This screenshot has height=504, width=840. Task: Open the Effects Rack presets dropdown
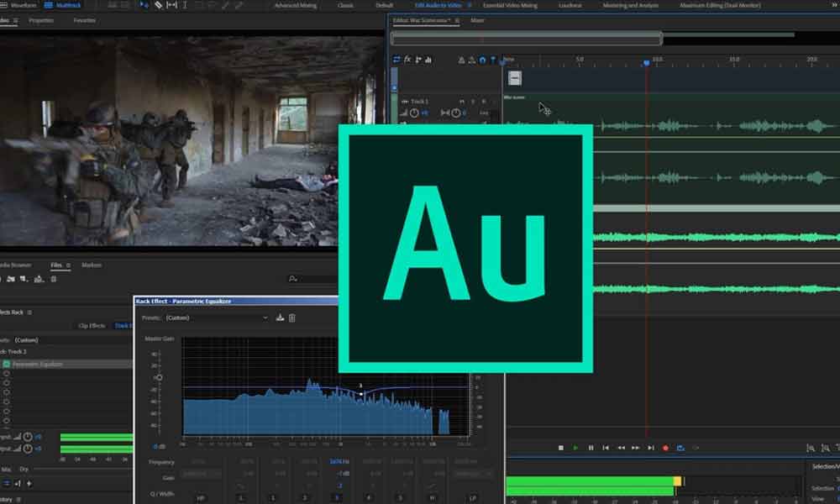coord(67,339)
